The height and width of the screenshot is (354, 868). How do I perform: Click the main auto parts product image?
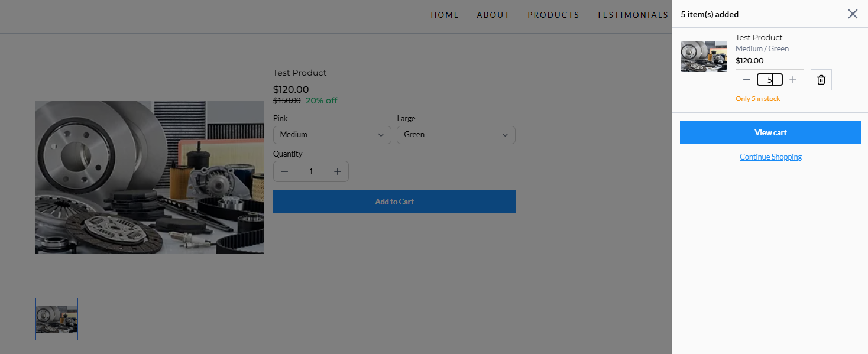(x=150, y=177)
